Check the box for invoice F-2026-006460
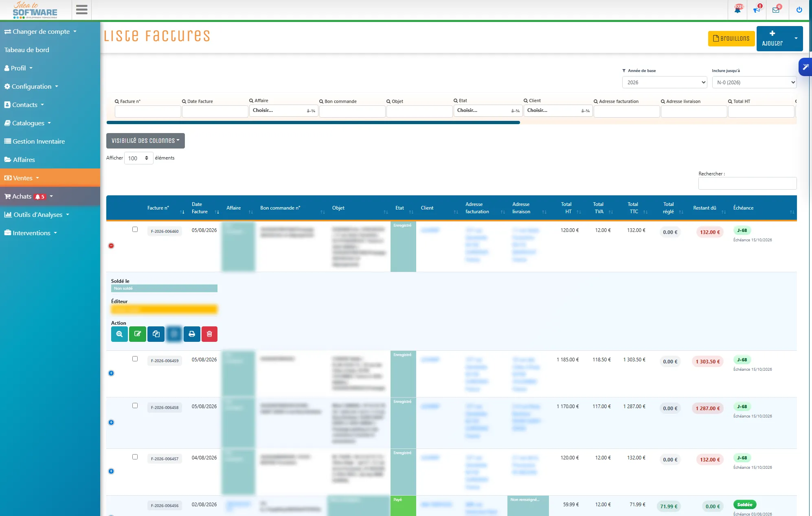 (x=135, y=230)
